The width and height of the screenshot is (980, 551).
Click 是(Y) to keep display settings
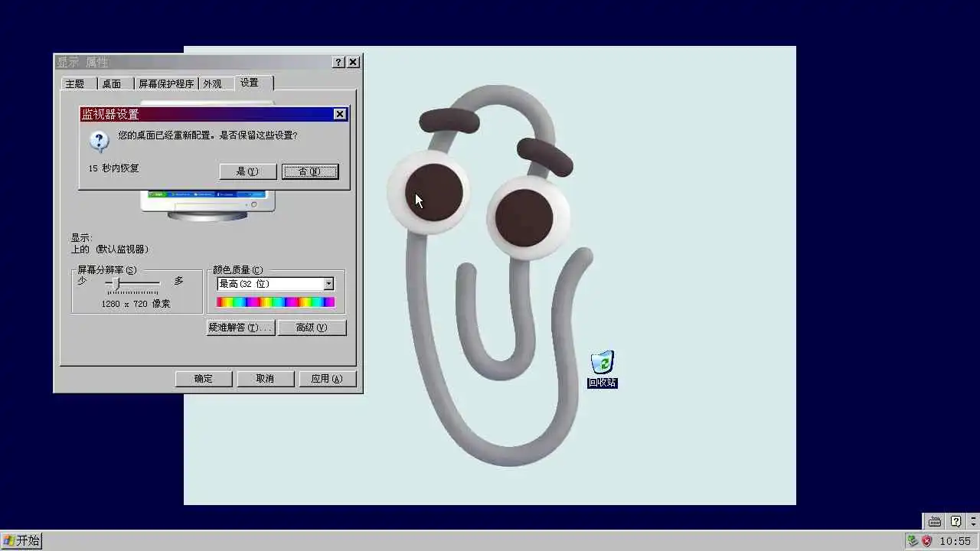pos(248,171)
